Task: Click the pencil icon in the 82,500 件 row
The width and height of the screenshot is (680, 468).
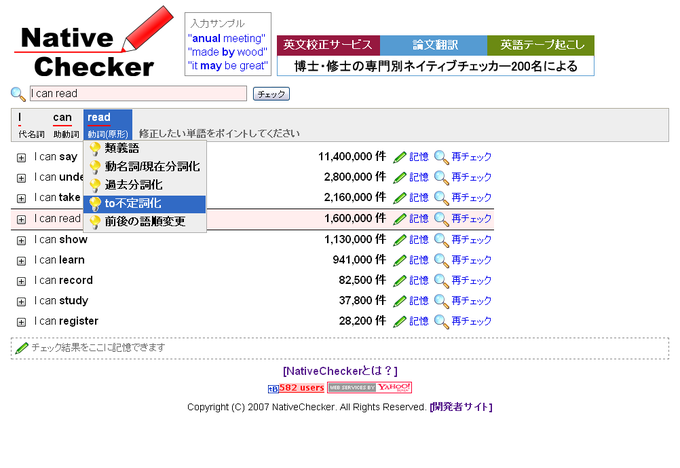Action: (x=399, y=281)
